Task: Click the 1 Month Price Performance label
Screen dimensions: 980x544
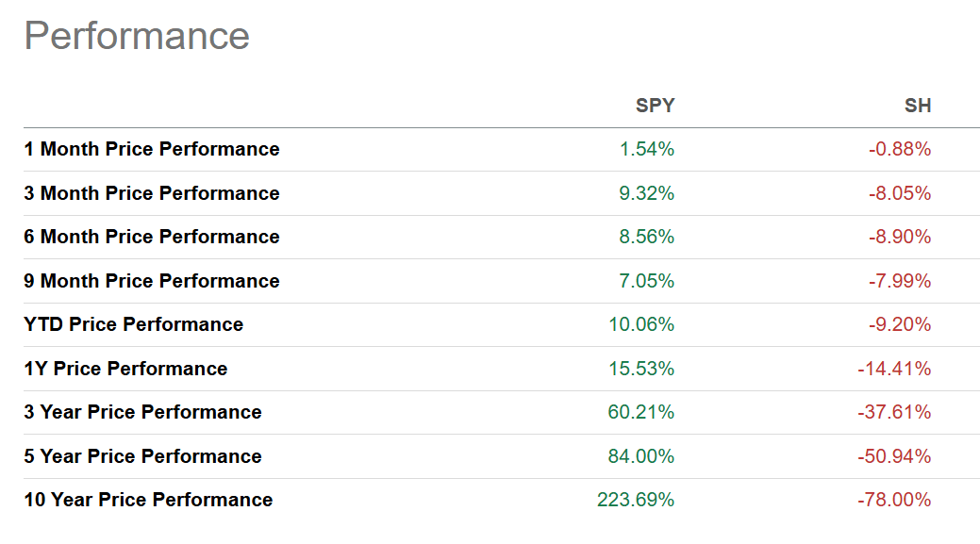Action: click(x=152, y=149)
